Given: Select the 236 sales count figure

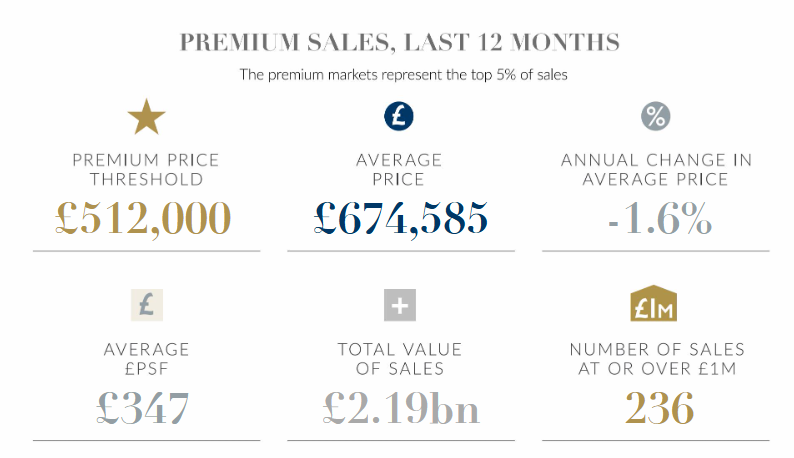Looking at the screenshot, I should [655, 408].
